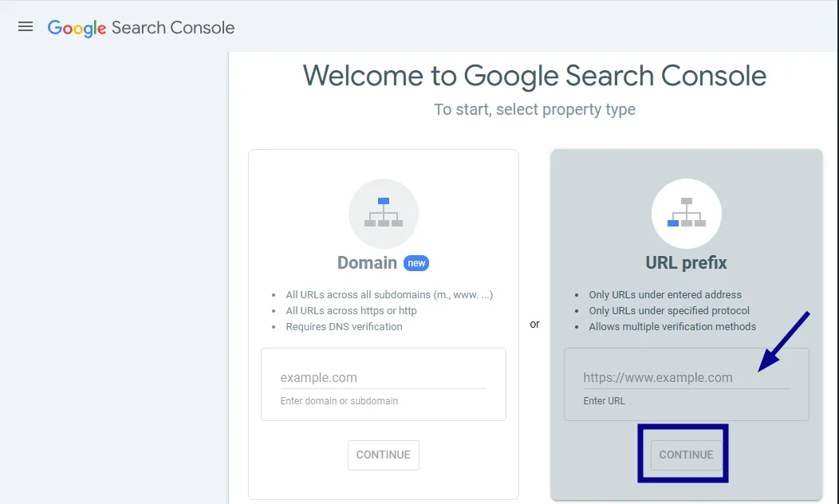
Task: Click CONTINUE under the Domain card
Action: point(383,455)
